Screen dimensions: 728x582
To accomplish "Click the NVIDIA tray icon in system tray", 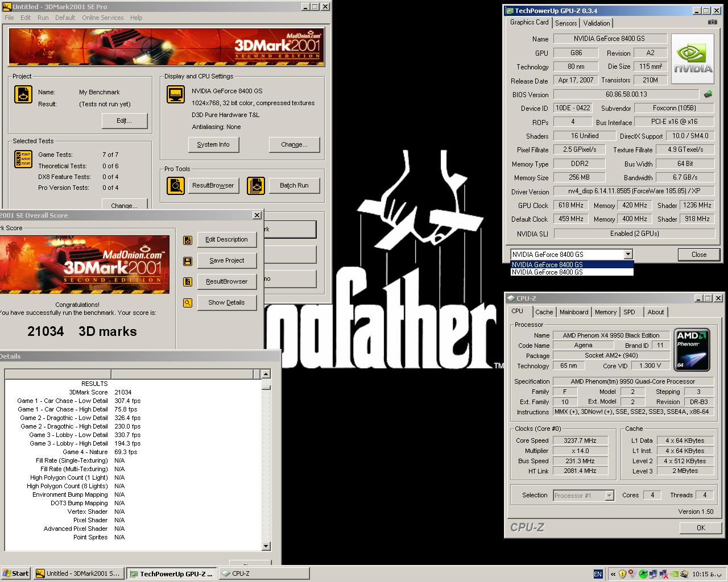I will click(674, 574).
